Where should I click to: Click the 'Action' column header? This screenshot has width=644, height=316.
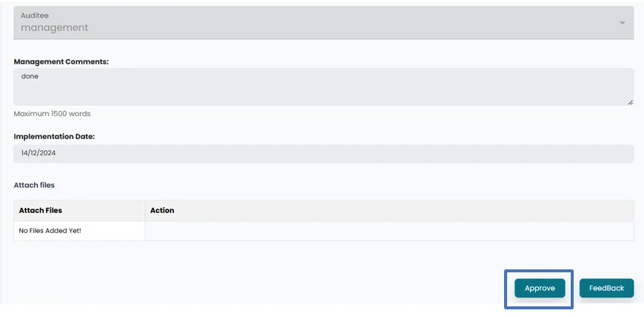[162, 210]
